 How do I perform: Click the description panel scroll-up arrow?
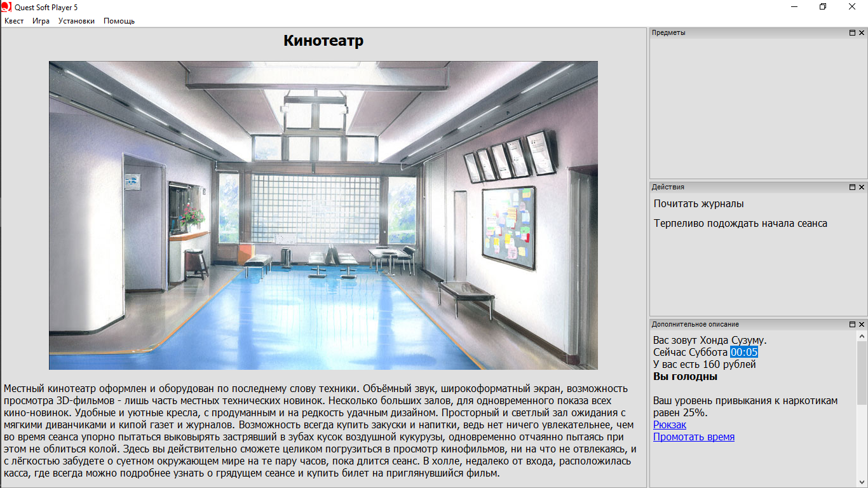862,336
